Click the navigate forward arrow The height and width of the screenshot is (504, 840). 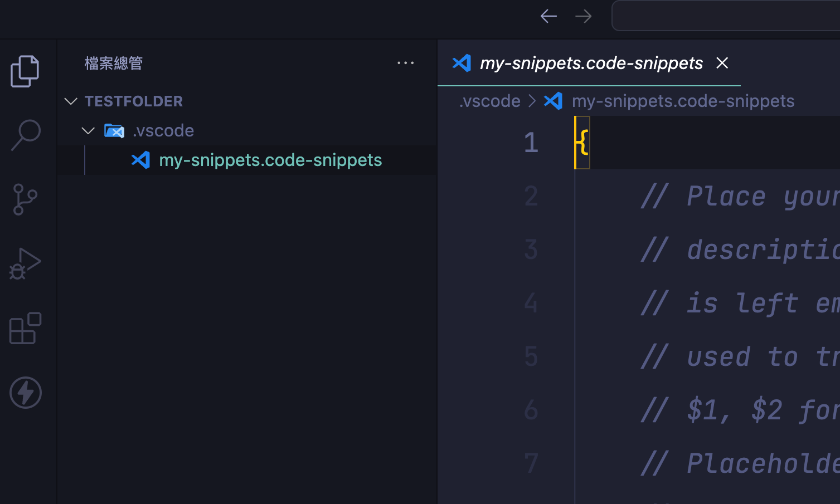tap(583, 16)
